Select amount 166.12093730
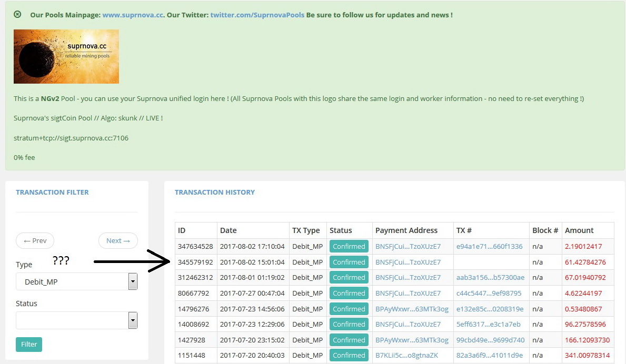The width and height of the screenshot is (626, 364). [587, 340]
